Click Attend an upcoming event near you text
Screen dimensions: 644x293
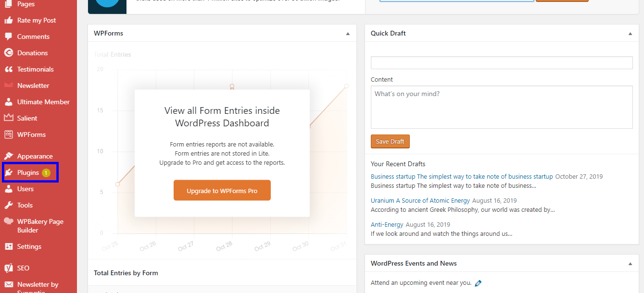coord(421,283)
